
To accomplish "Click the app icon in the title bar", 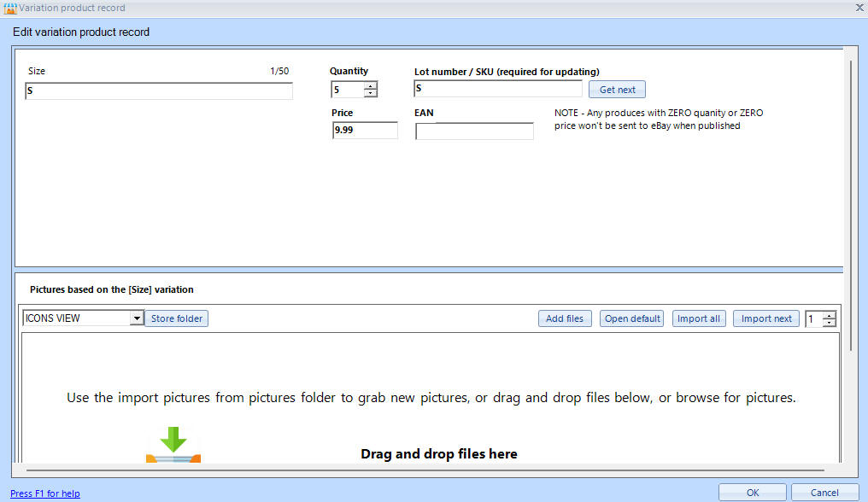I will 10,8.
